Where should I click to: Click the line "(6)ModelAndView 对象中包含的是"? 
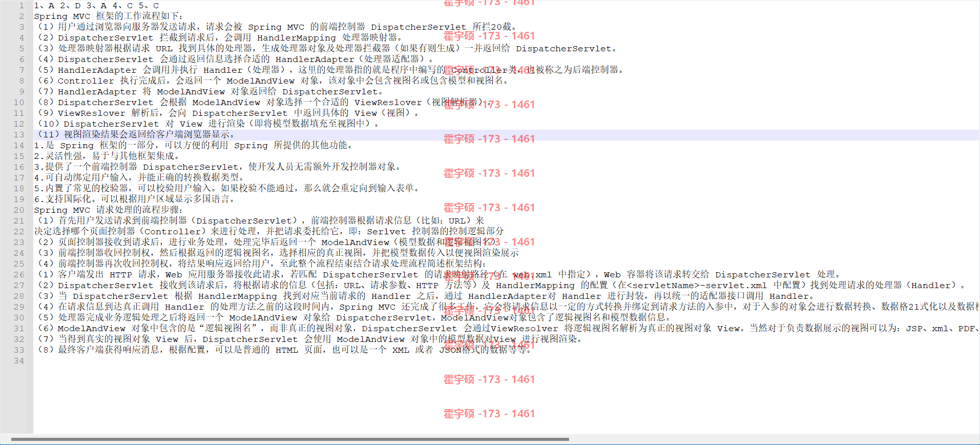[506, 329]
